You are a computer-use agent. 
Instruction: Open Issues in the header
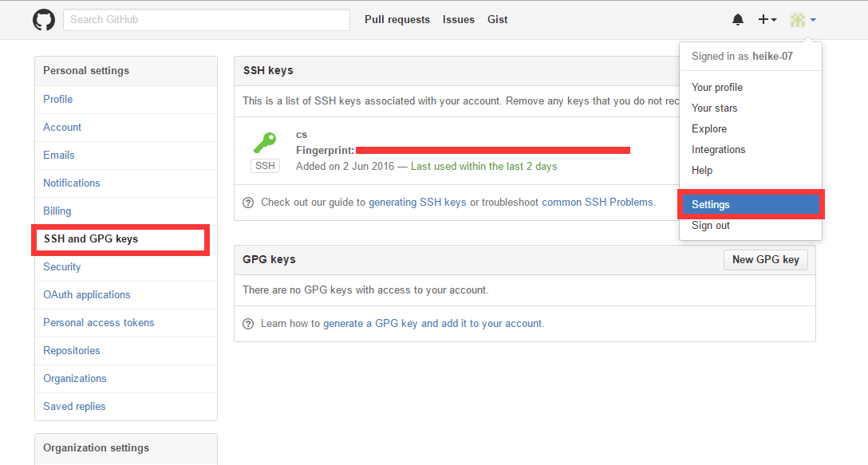tap(459, 19)
